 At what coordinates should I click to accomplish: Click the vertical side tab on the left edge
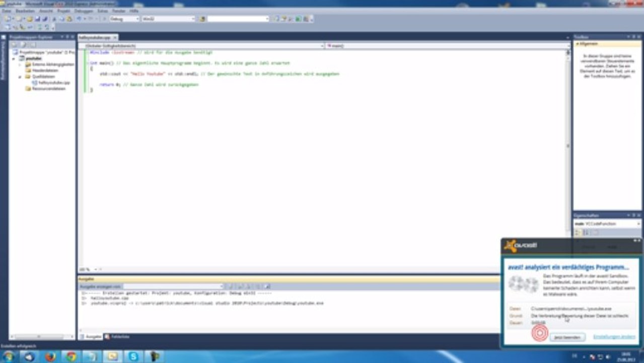point(3,57)
